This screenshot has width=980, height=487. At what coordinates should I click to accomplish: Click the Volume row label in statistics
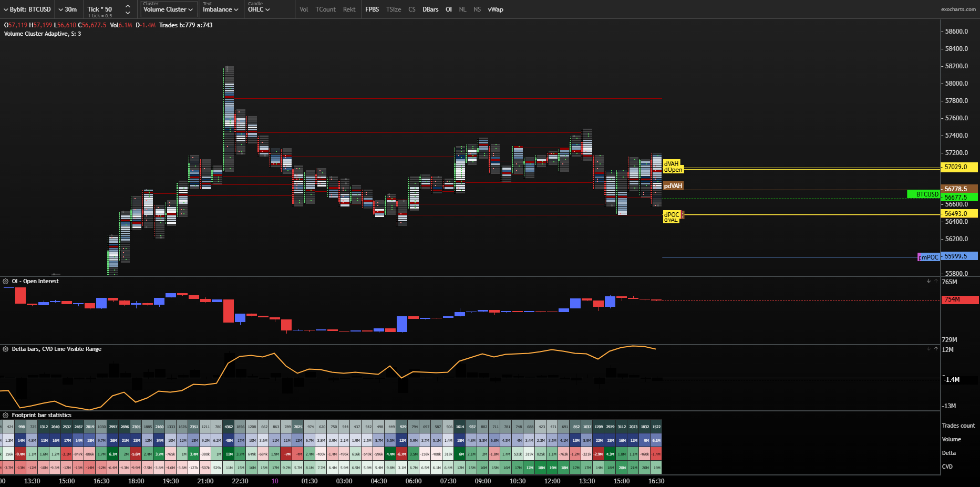click(952, 439)
